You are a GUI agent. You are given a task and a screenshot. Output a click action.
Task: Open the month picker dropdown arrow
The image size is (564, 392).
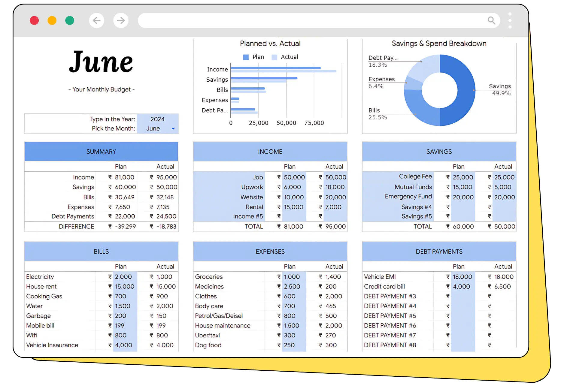click(173, 129)
